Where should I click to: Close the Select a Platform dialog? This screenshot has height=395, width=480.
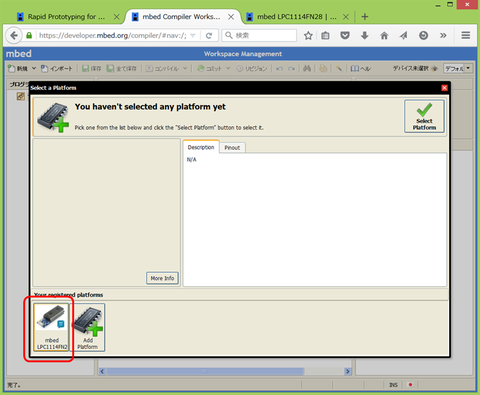(444, 88)
